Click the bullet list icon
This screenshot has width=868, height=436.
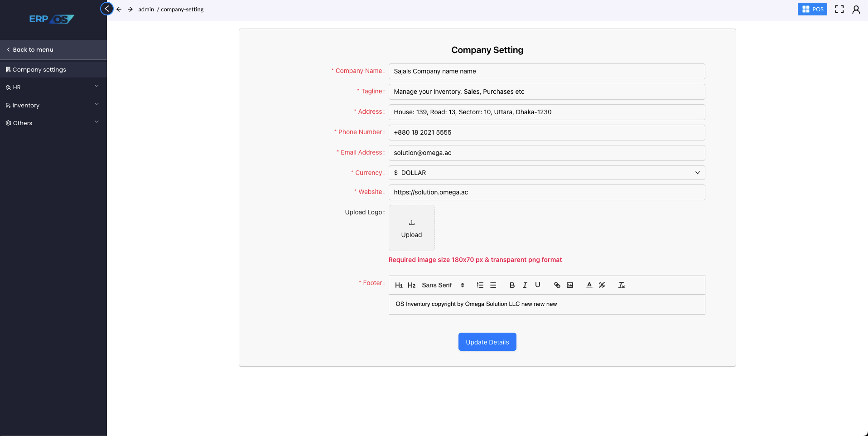click(x=493, y=285)
